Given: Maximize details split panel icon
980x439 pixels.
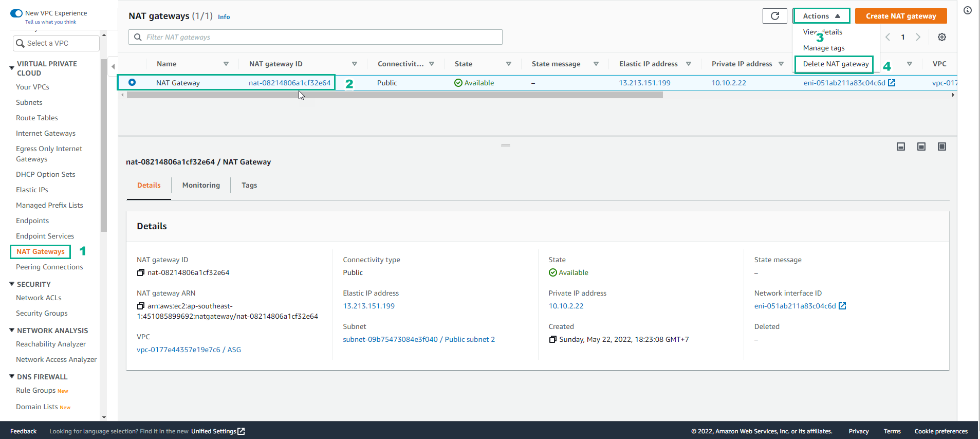Looking at the screenshot, I should click(x=942, y=147).
